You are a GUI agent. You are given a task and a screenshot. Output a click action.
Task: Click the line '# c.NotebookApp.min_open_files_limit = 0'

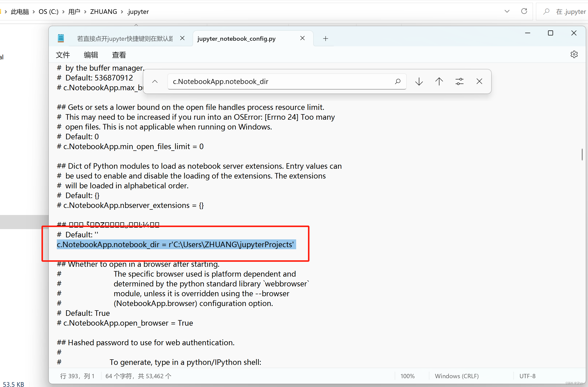[x=130, y=146]
